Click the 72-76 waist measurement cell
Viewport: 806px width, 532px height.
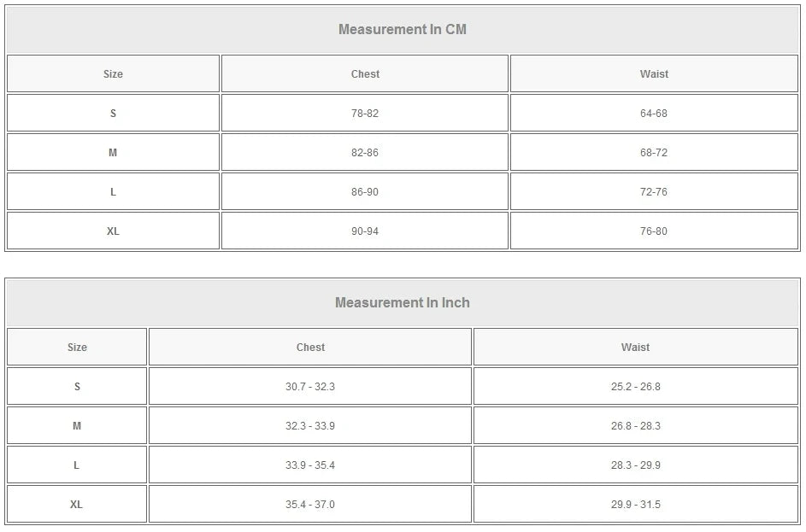tap(654, 191)
